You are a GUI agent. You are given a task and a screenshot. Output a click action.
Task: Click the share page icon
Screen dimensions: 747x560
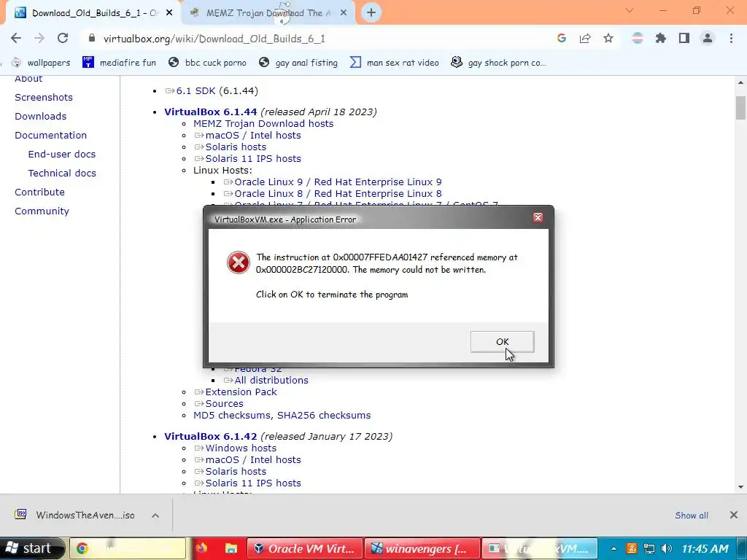click(x=585, y=38)
